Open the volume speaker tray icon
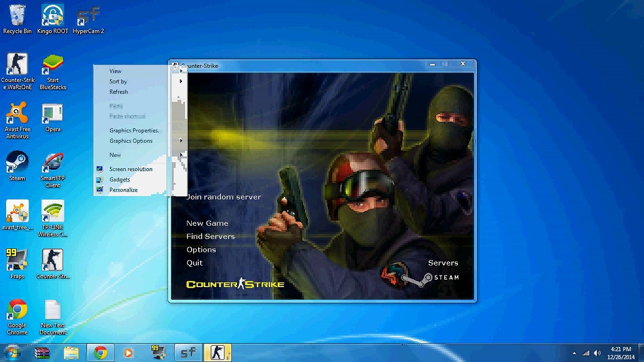Viewport: 644px width, 362px height. pyautogui.click(x=597, y=353)
